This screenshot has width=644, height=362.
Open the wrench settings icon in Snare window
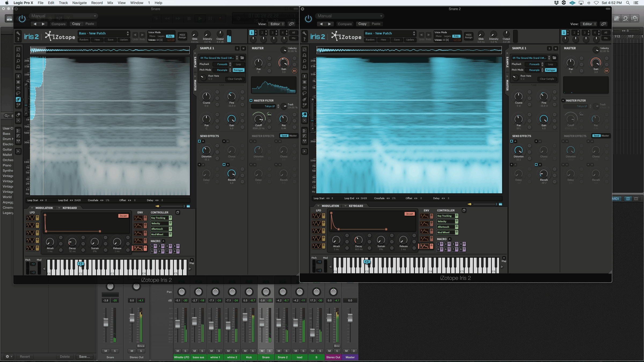pos(18,33)
